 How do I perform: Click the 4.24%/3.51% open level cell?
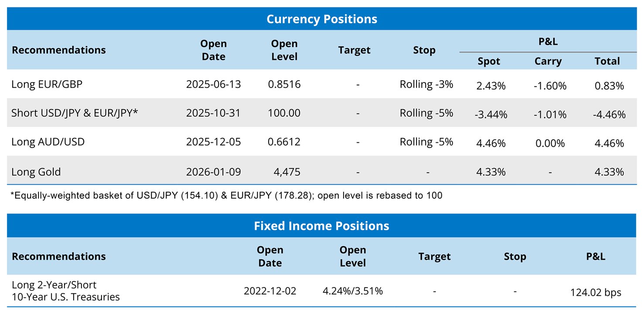[x=353, y=291]
